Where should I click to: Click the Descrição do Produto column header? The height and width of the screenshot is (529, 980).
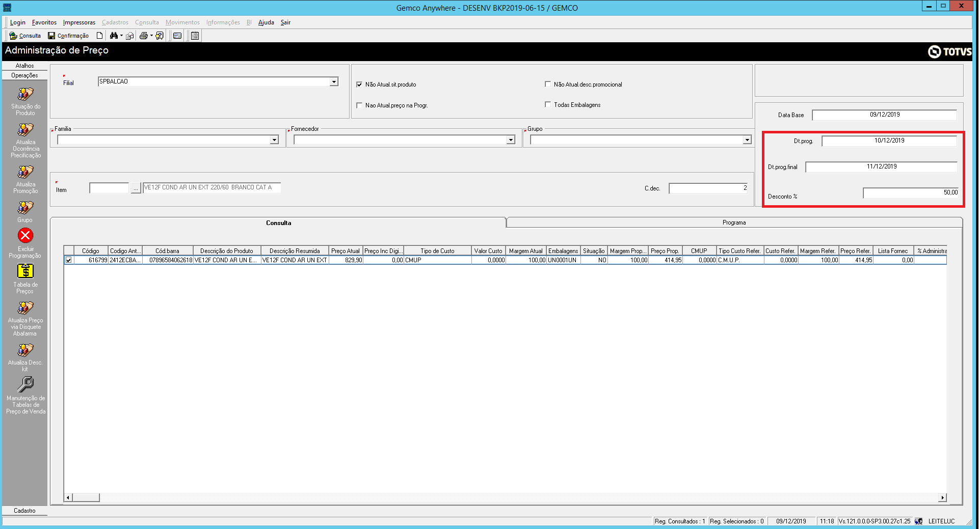tap(227, 251)
